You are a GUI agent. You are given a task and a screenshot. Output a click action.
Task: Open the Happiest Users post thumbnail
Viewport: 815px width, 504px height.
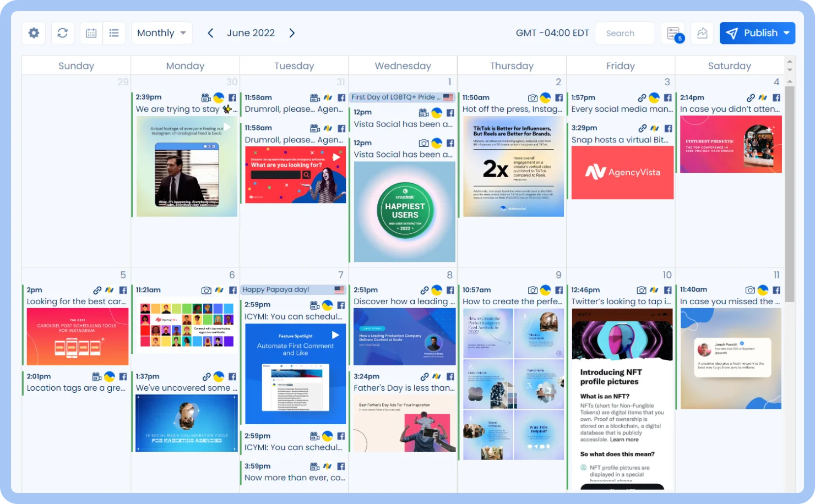[x=405, y=211]
